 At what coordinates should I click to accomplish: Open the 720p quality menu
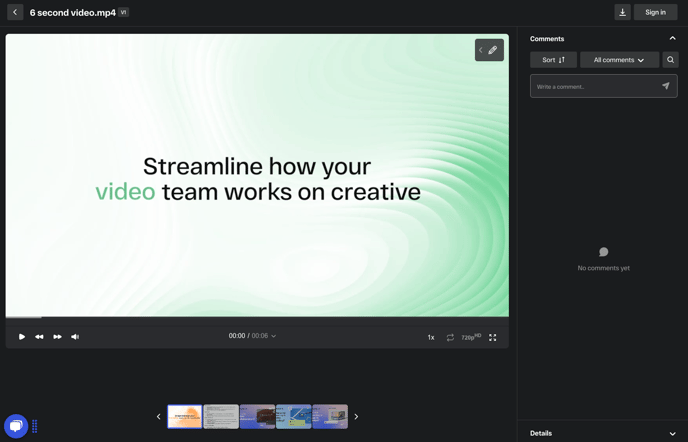(x=470, y=337)
